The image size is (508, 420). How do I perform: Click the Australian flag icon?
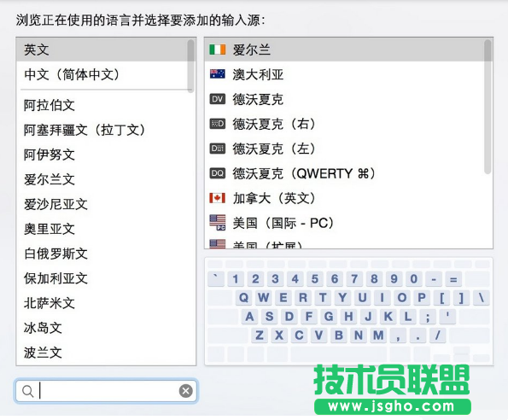(218, 74)
